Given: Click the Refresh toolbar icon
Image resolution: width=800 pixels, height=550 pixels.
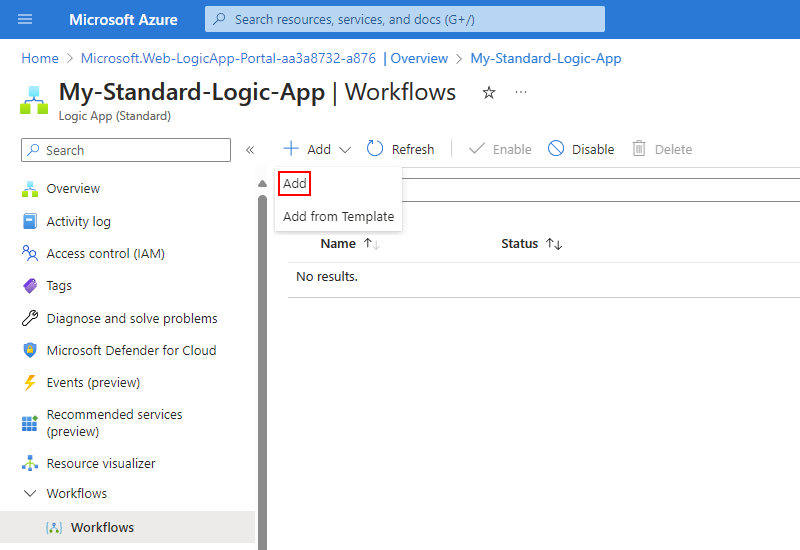Looking at the screenshot, I should coord(375,149).
